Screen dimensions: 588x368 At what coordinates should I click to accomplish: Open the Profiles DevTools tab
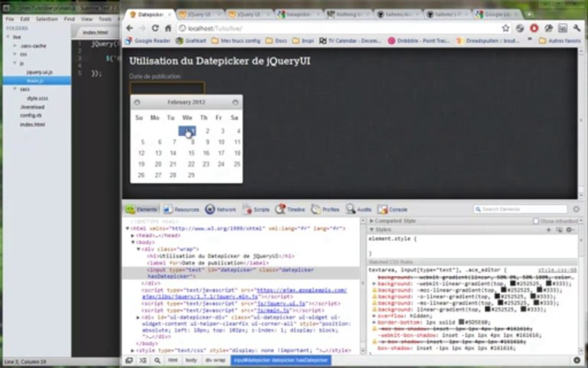[x=326, y=210]
